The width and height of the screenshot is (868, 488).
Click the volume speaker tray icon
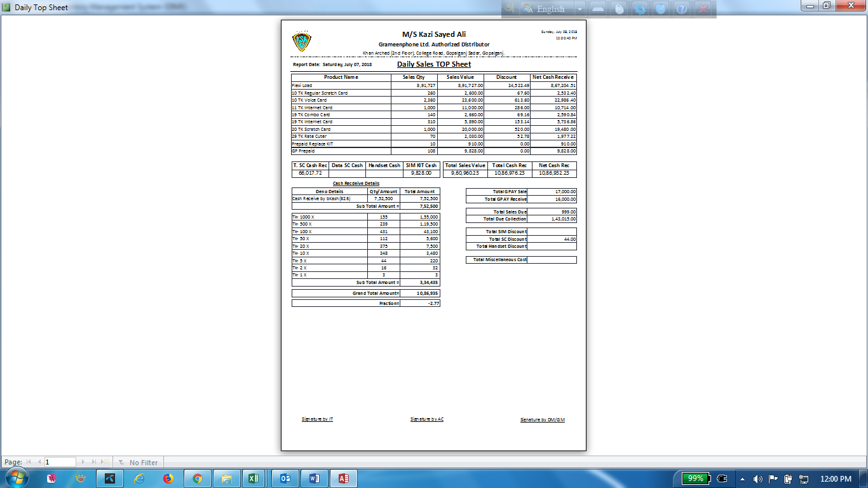pos(757,478)
